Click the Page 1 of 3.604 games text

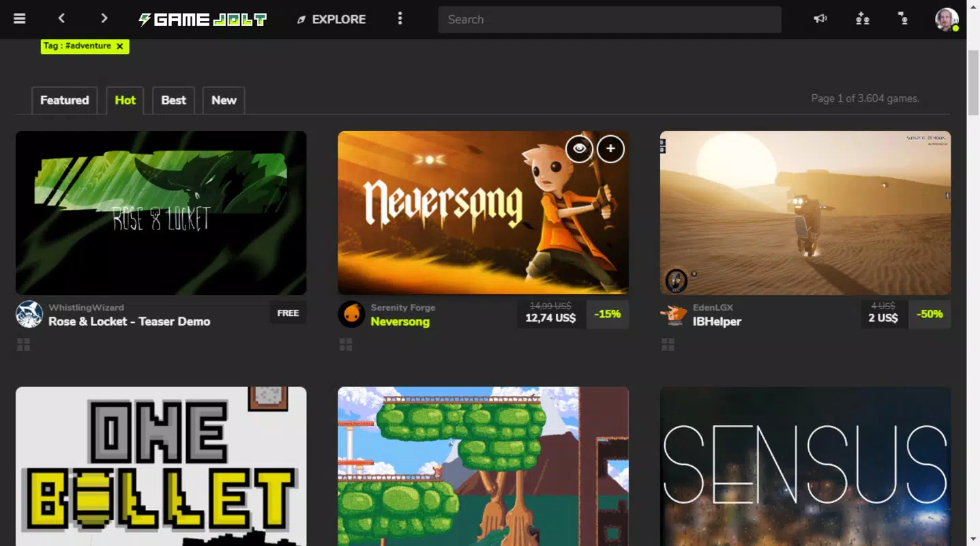[865, 98]
